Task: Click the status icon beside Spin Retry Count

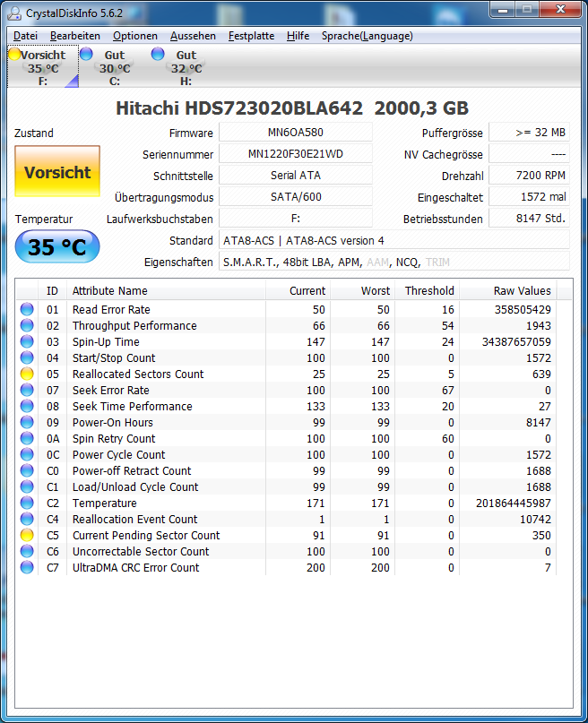Action: click(x=27, y=438)
